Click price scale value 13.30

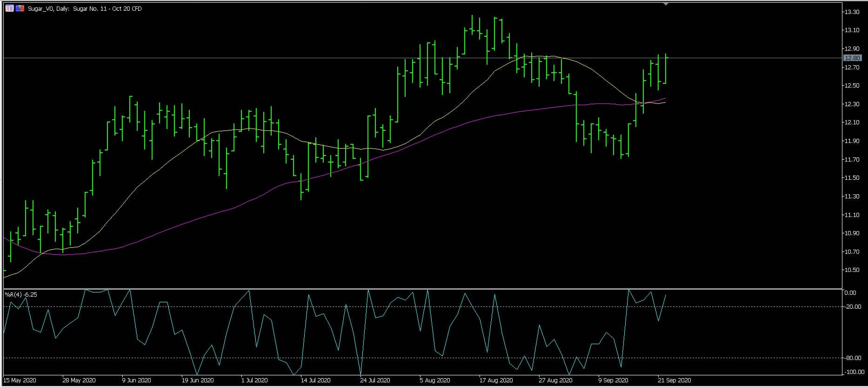[852, 12]
